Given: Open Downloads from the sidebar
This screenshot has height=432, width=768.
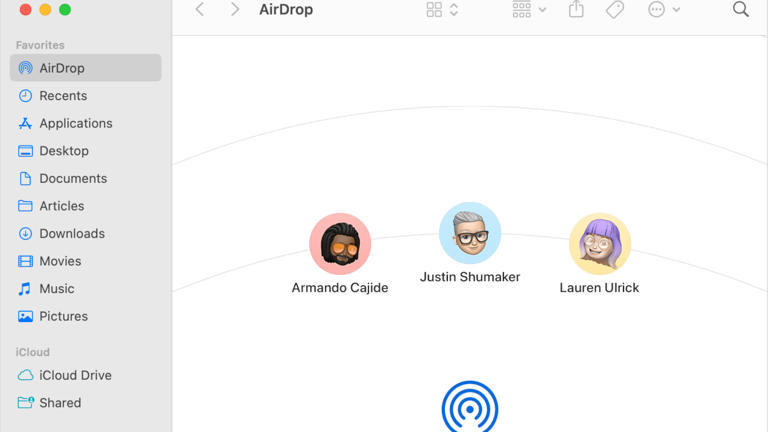Looking at the screenshot, I should coord(85,234).
